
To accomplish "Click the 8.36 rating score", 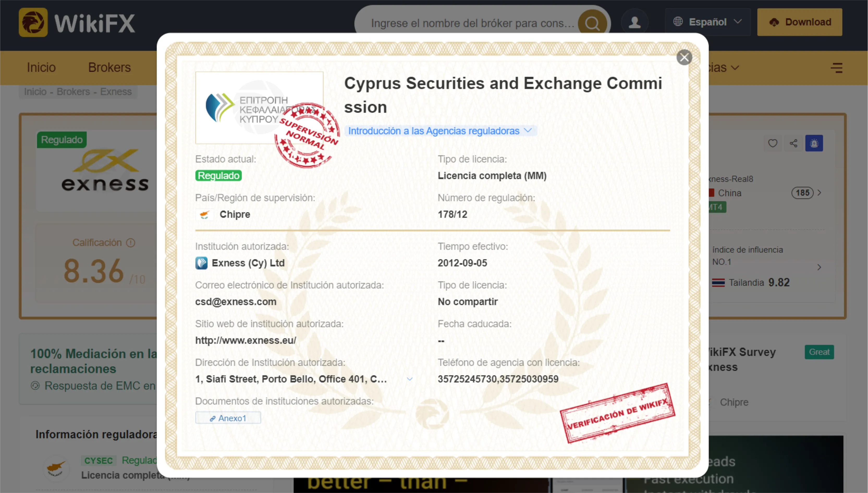I will tap(94, 271).
